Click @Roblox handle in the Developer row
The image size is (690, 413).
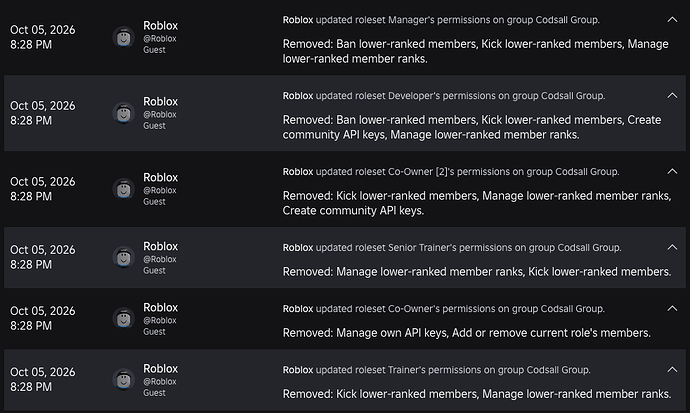pos(160,114)
